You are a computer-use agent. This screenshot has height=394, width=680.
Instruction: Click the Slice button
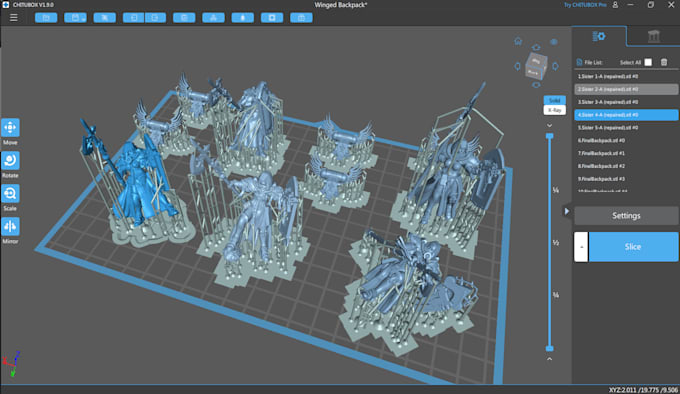pyautogui.click(x=633, y=247)
